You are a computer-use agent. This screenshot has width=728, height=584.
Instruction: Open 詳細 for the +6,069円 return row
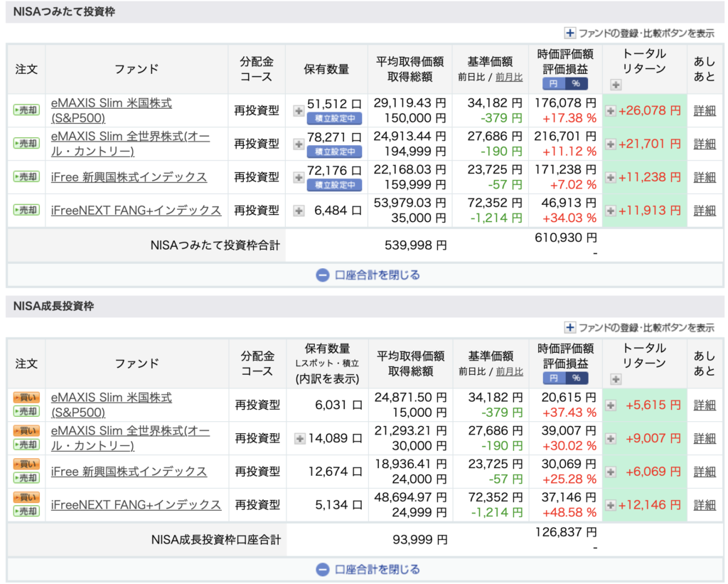pos(705,472)
